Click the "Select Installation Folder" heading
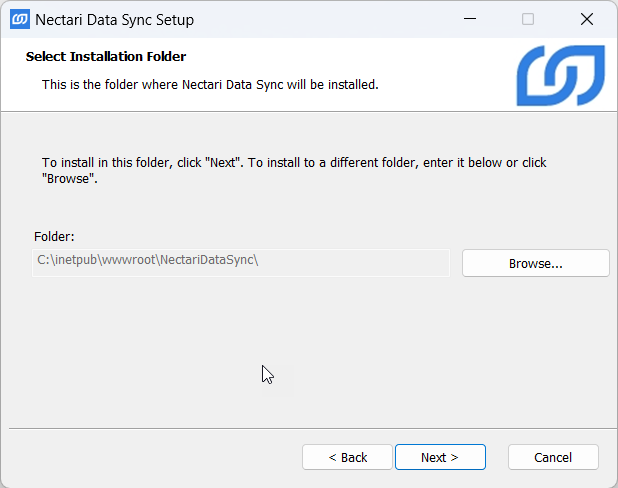 (106, 57)
